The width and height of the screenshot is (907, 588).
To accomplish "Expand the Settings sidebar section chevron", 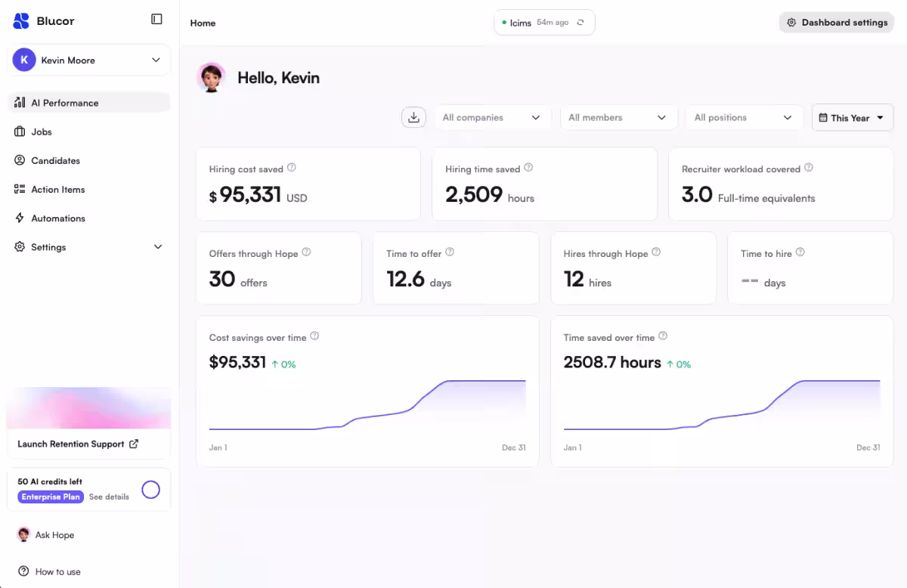I will pyautogui.click(x=158, y=247).
